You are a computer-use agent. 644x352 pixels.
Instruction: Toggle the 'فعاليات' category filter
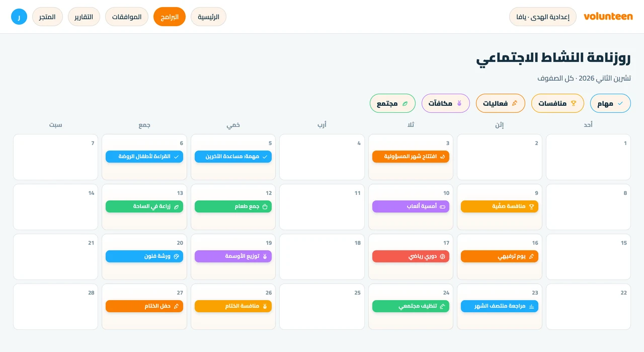pos(501,103)
